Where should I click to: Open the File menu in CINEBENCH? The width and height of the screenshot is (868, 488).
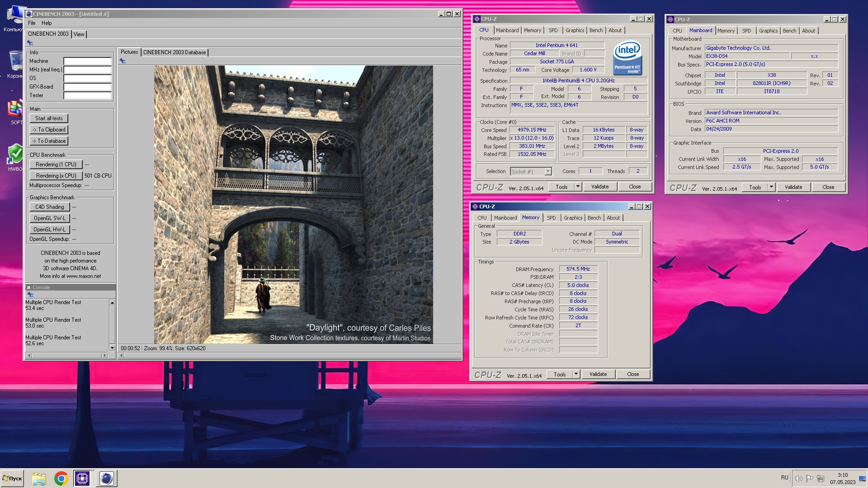click(32, 23)
